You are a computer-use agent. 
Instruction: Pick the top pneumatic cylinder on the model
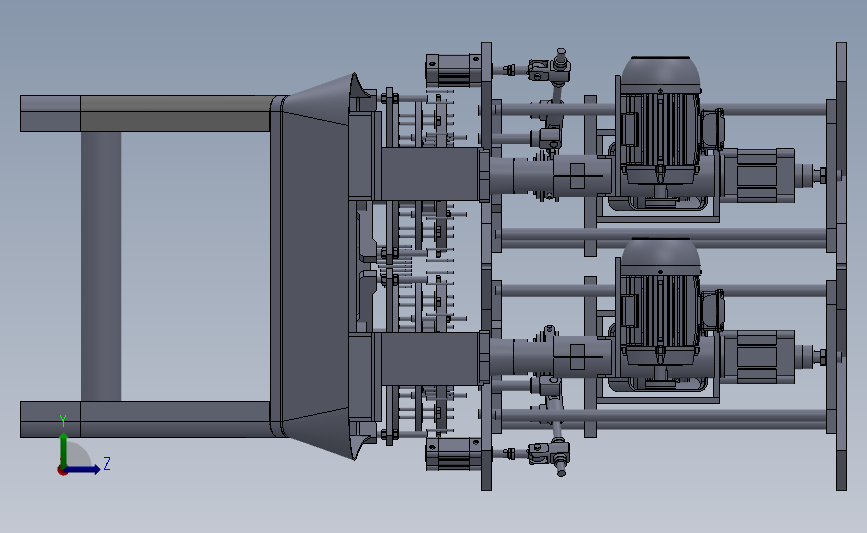pos(452,70)
